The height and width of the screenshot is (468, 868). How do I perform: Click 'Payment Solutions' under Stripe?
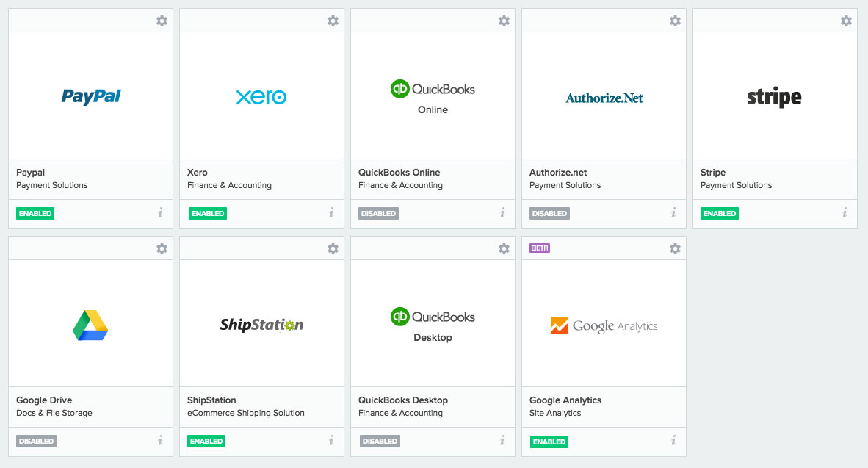point(737,185)
